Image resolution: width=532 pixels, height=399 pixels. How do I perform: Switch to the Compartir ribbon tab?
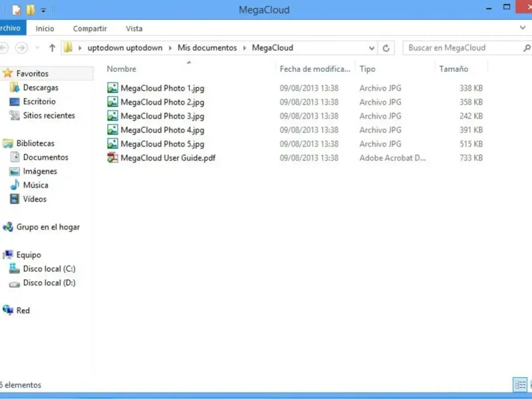point(90,29)
